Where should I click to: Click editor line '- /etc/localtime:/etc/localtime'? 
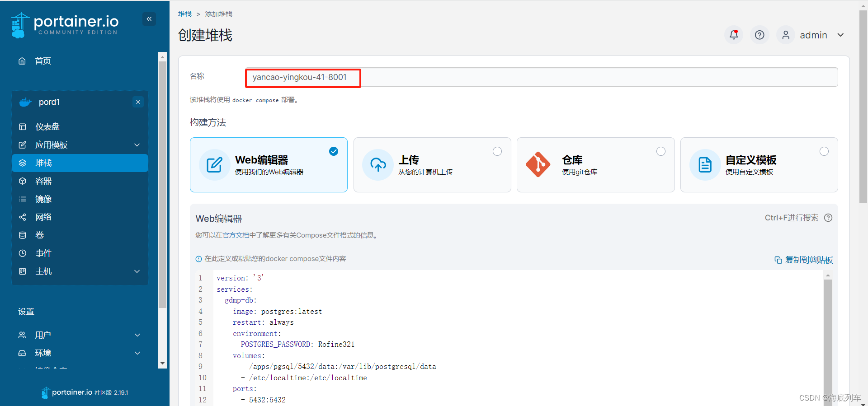pos(304,378)
